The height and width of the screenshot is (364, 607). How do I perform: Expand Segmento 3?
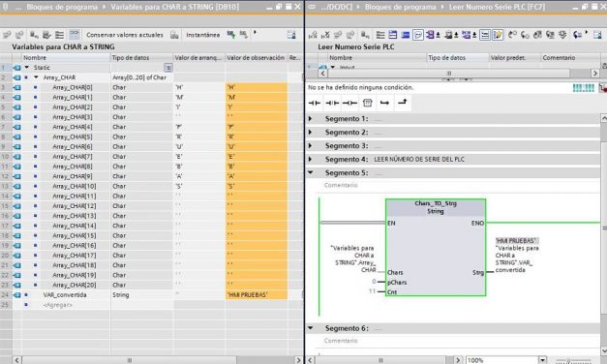click(x=311, y=145)
